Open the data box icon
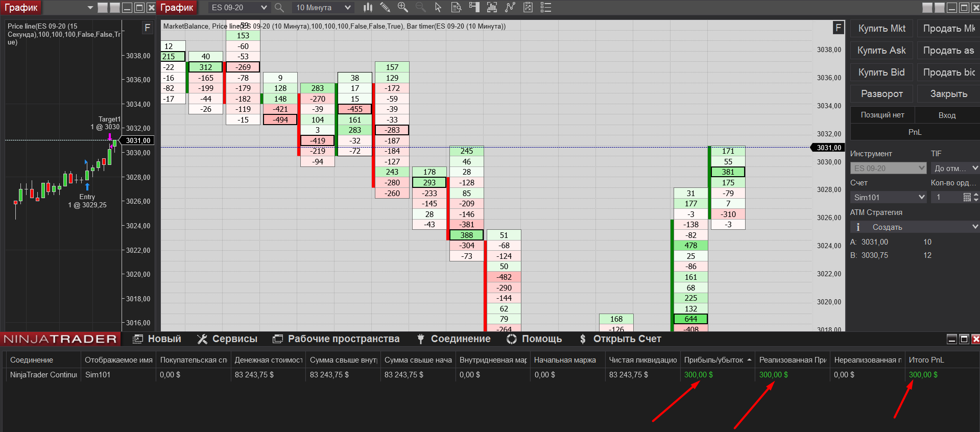This screenshot has height=432, width=980. point(456,7)
